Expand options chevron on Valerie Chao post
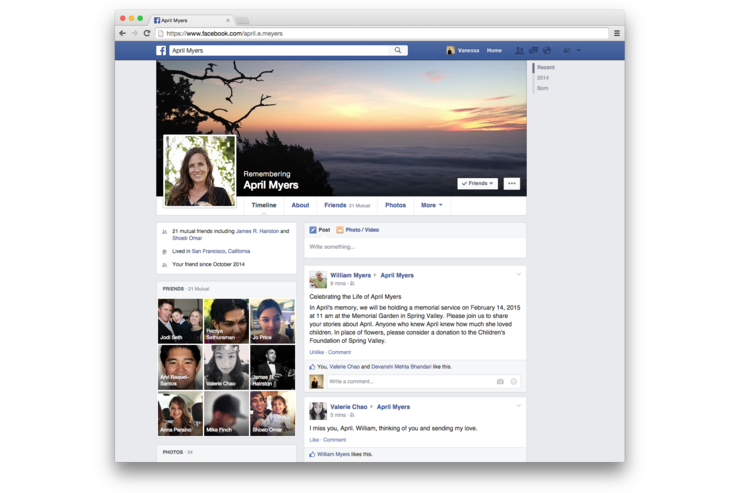Viewport: 740px width, 493px height. (x=518, y=406)
